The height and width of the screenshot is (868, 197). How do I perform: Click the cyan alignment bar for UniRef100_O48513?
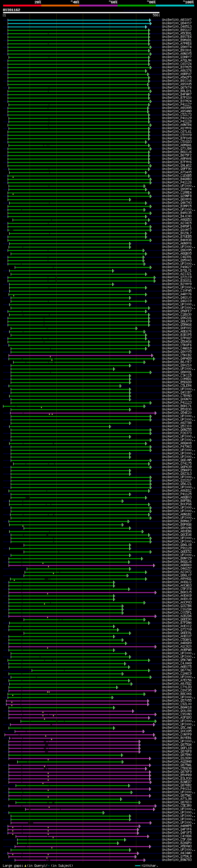coord(77,26)
